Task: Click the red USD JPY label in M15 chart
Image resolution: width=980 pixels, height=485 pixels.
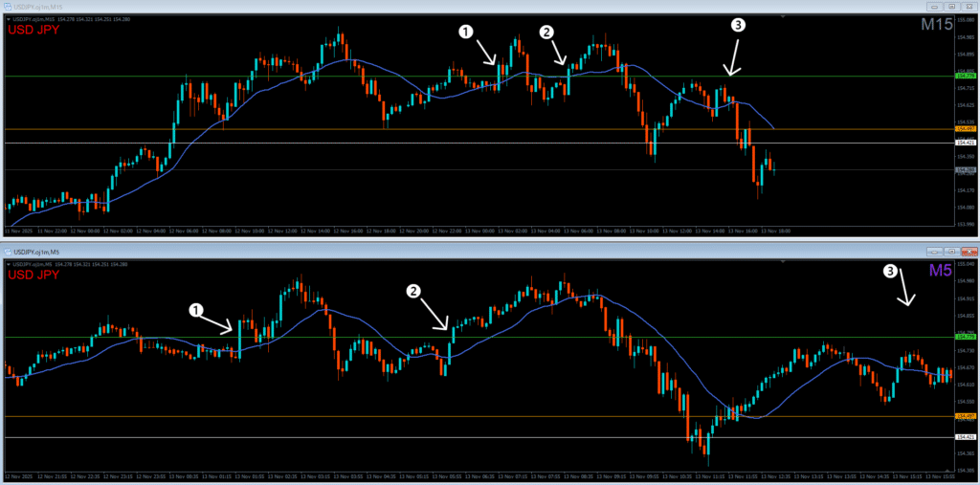Action: (33, 30)
